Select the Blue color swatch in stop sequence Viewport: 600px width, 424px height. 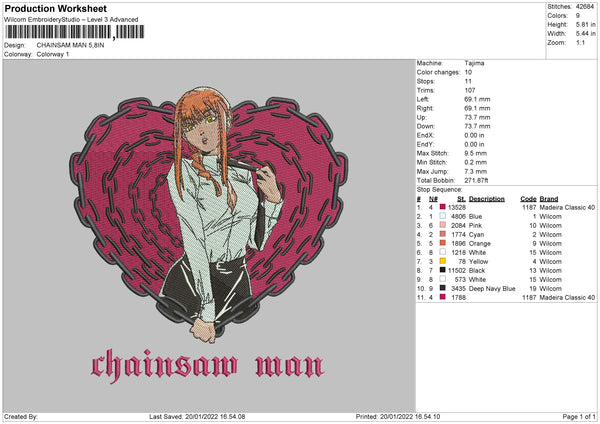442,216
